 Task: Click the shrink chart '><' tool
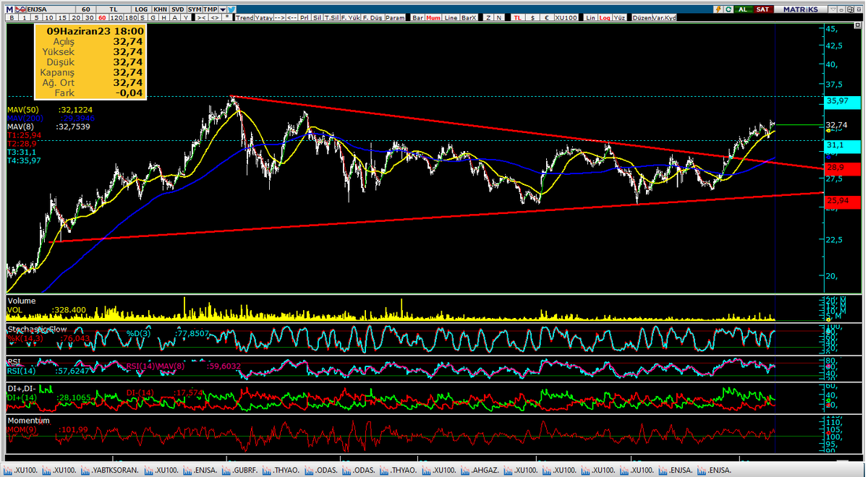200,17
